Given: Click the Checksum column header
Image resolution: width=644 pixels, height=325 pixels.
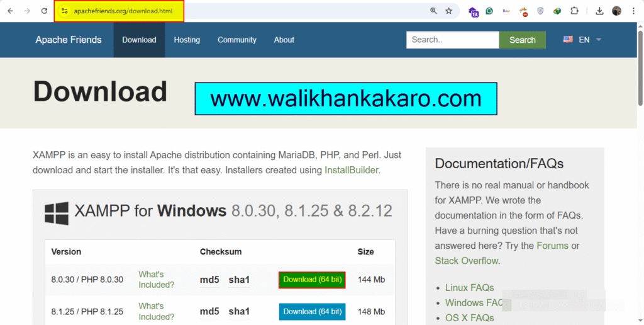Looking at the screenshot, I should tap(221, 252).
